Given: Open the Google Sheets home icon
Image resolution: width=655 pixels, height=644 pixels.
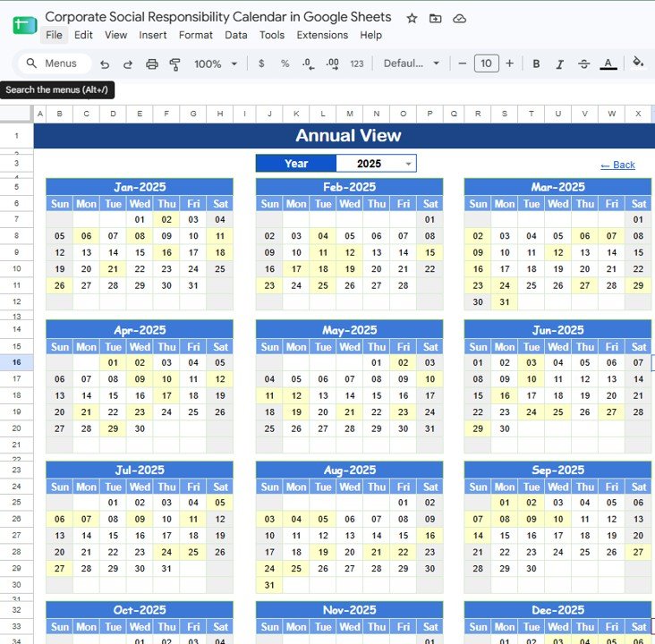Looking at the screenshot, I should pyautogui.click(x=25, y=25).
